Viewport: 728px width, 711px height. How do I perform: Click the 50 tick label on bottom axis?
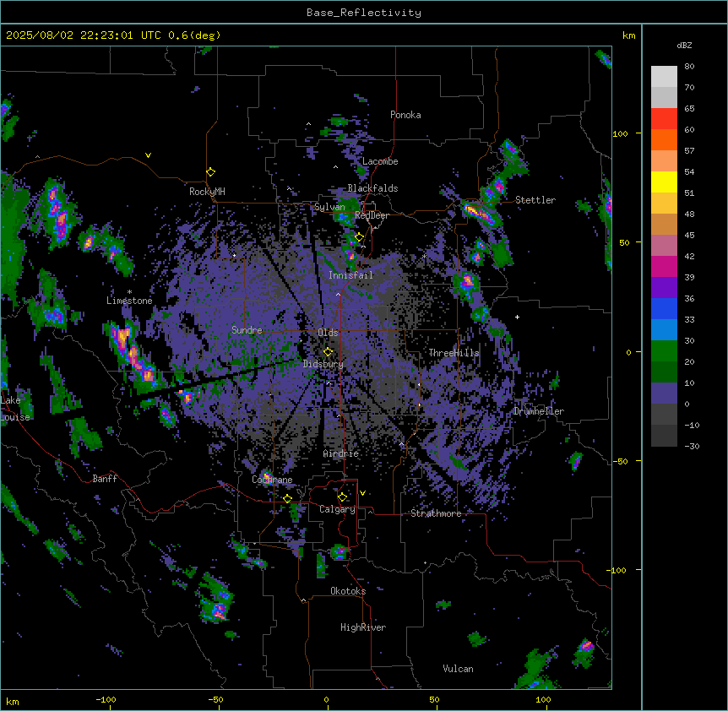click(x=434, y=699)
